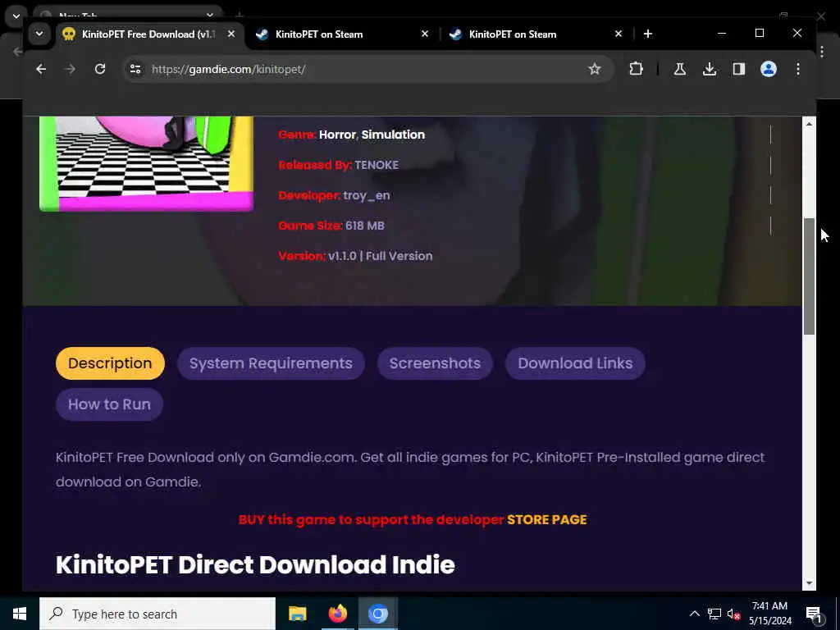Switch to second KinitoPET on Steam tab
840x630 pixels.
[x=536, y=34]
